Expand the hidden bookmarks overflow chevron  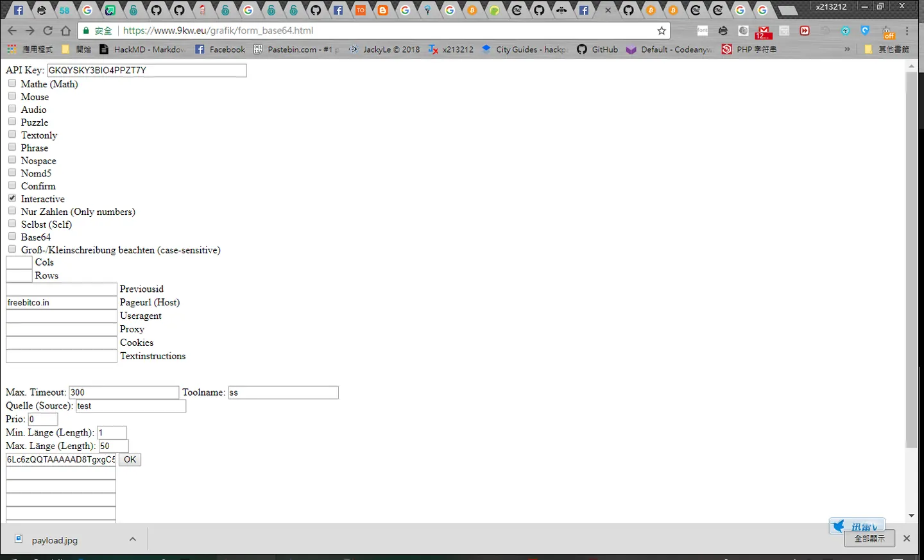pos(847,49)
